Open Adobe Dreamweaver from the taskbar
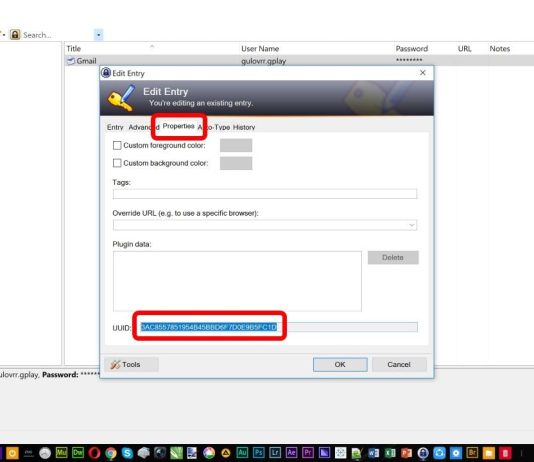This screenshot has width=534, height=462. pos(78,452)
